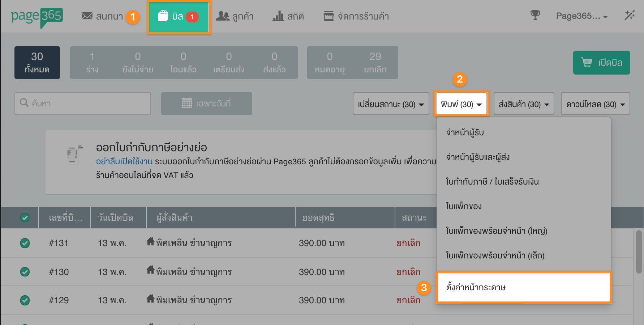Filter by 1 ร่าง draft bills
Viewport: 644px width, 325px height.
tap(93, 63)
